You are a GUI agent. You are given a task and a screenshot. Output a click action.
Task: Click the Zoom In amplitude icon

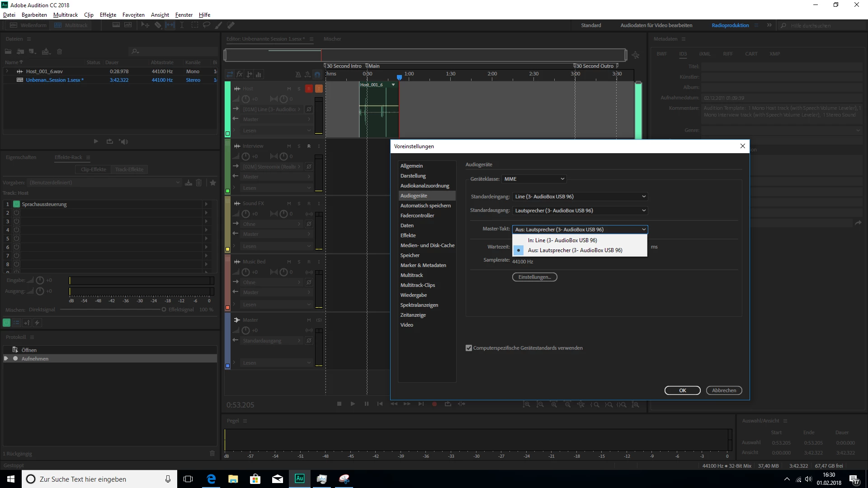[x=527, y=405]
